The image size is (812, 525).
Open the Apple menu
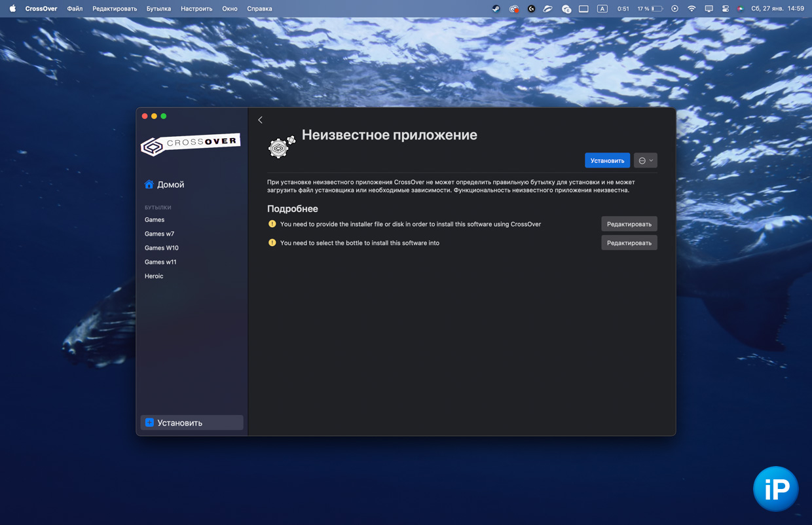tap(12, 9)
